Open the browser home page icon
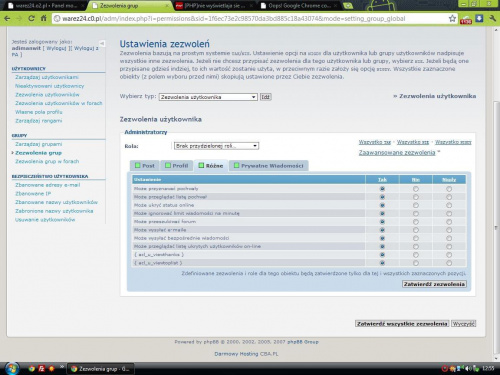The image size is (500, 375). pyautogui.click(x=43, y=18)
